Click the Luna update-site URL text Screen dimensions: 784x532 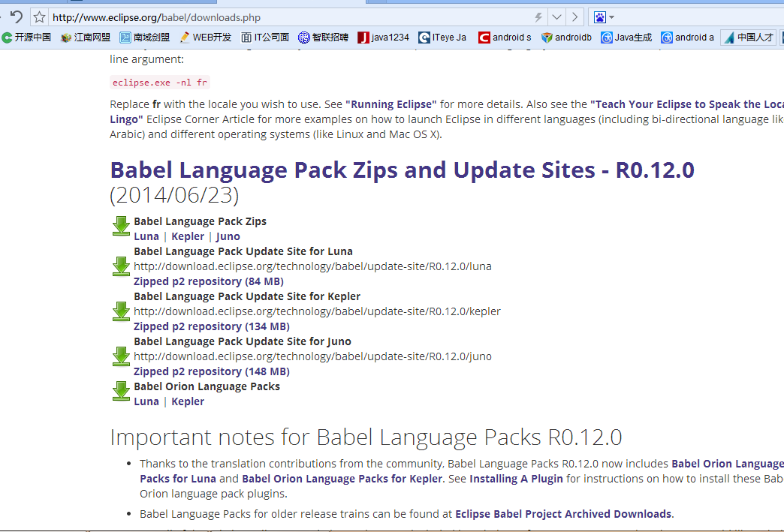click(x=312, y=266)
